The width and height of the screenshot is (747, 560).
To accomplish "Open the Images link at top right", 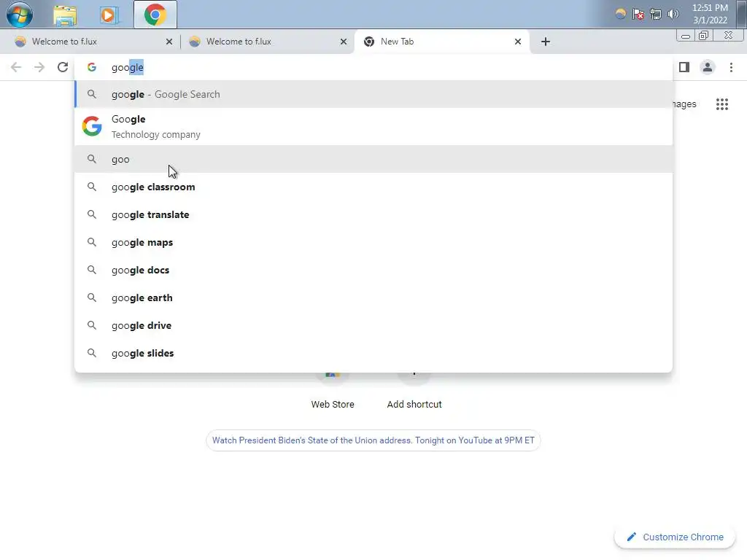I will (x=684, y=104).
